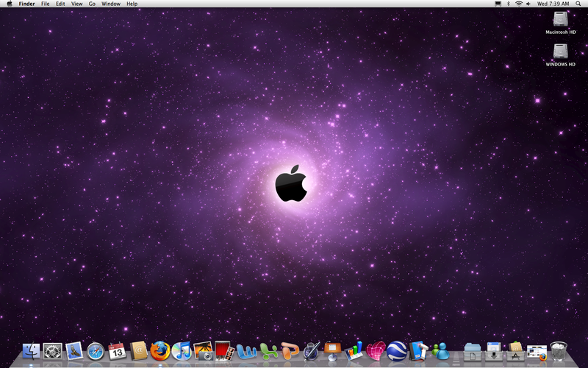Viewport: 588px width, 368px height.
Task: Launch iPhoto from the Dock
Action: tap(204, 352)
